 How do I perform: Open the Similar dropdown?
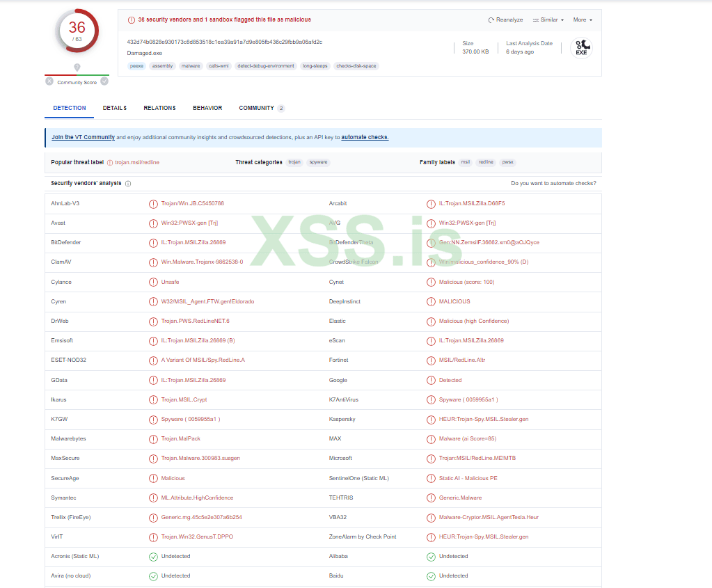coord(548,20)
